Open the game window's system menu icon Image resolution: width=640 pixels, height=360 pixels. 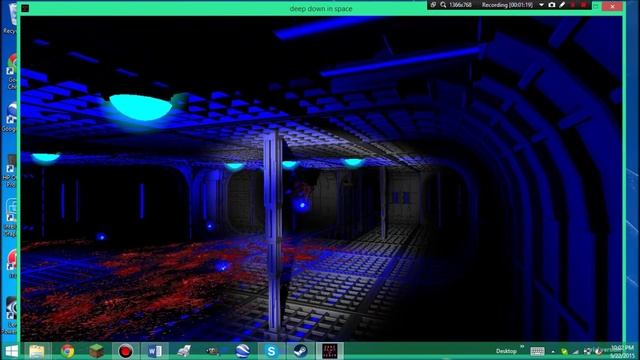(x=25, y=8)
